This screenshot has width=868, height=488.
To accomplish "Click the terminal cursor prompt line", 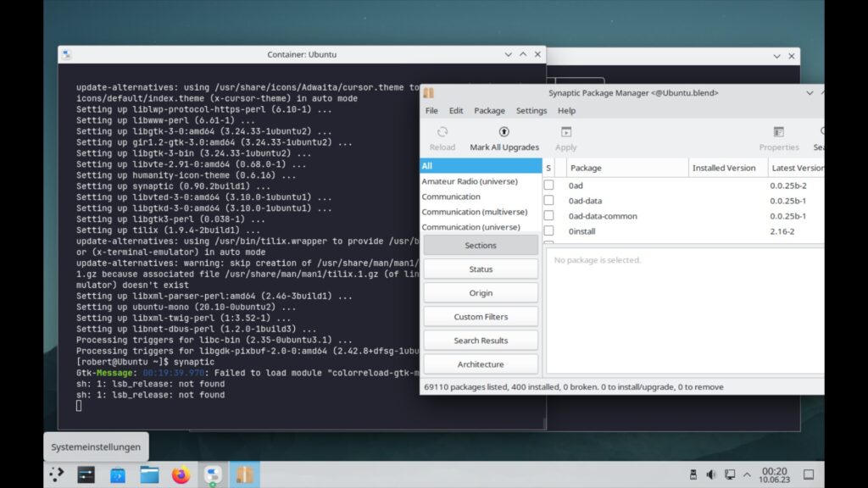I will [79, 406].
